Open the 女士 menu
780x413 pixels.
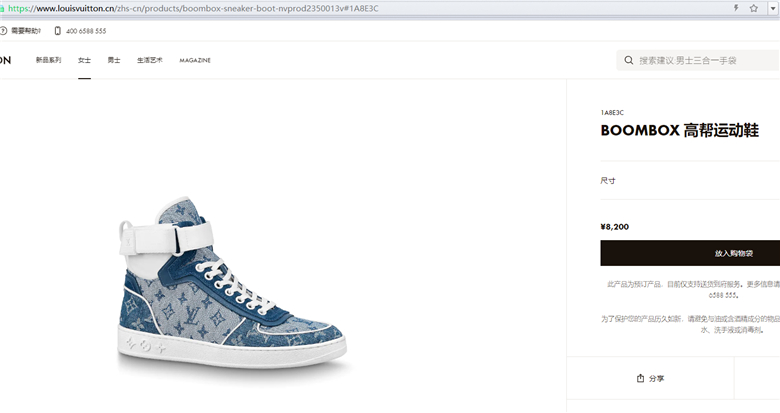tap(84, 60)
